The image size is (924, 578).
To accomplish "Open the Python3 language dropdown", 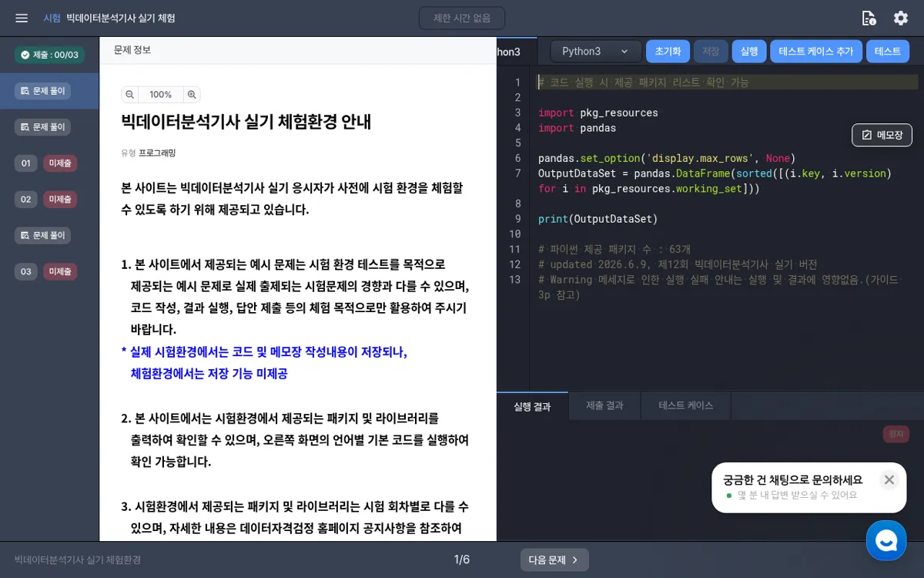I will (596, 52).
